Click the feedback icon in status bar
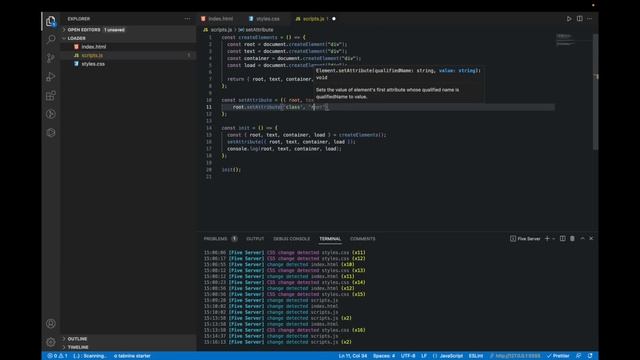Viewport: 640px width, 360px height. [x=578, y=356]
